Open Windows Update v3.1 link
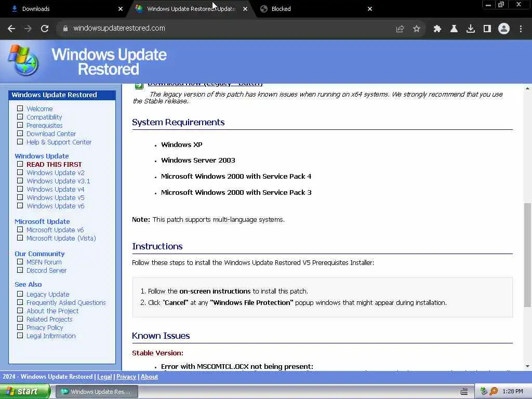This screenshot has width=532, height=399. point(58,181)
